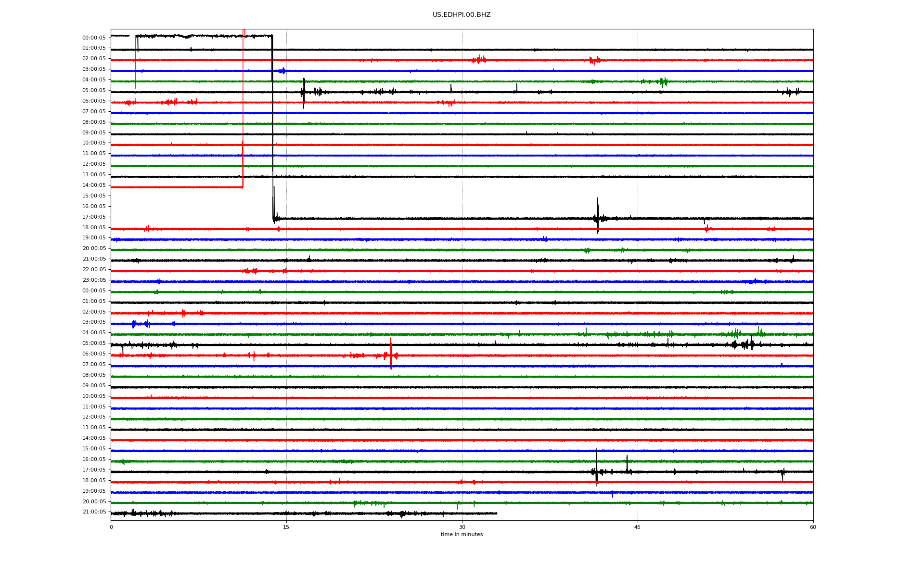The width and height of the screenshot is (924, 578).
Task: Click the raised black trace segment at top left
Action: (x=202, y=36)
